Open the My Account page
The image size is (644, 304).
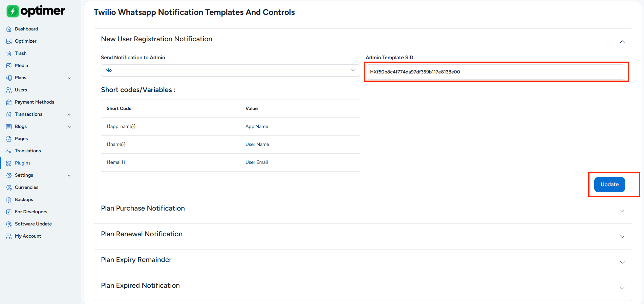(28, 236)
